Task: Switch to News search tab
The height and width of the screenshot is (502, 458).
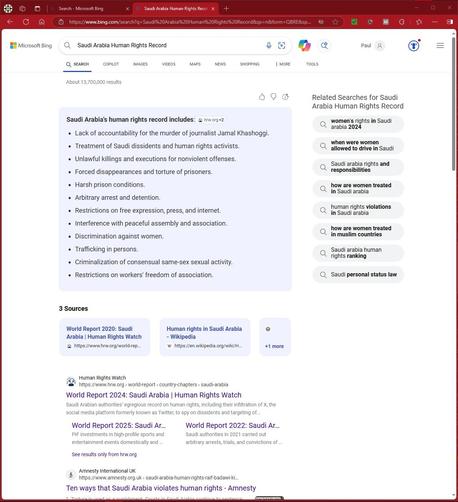Action: (x=220, y=64)
